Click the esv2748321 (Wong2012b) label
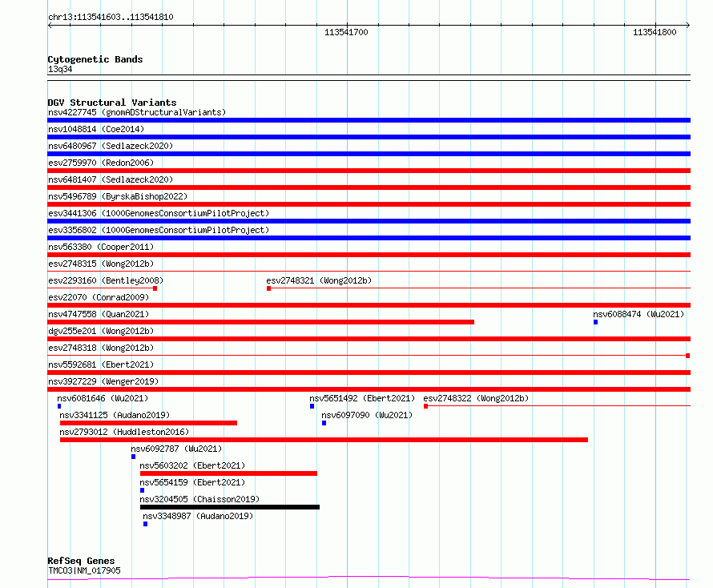This screenshot has height=588, width=713. point(319,280)
